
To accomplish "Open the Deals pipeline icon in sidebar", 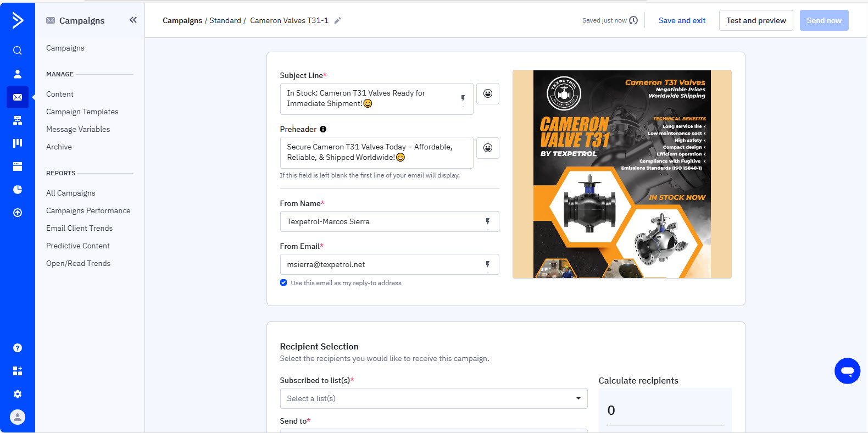I will 18,143.
